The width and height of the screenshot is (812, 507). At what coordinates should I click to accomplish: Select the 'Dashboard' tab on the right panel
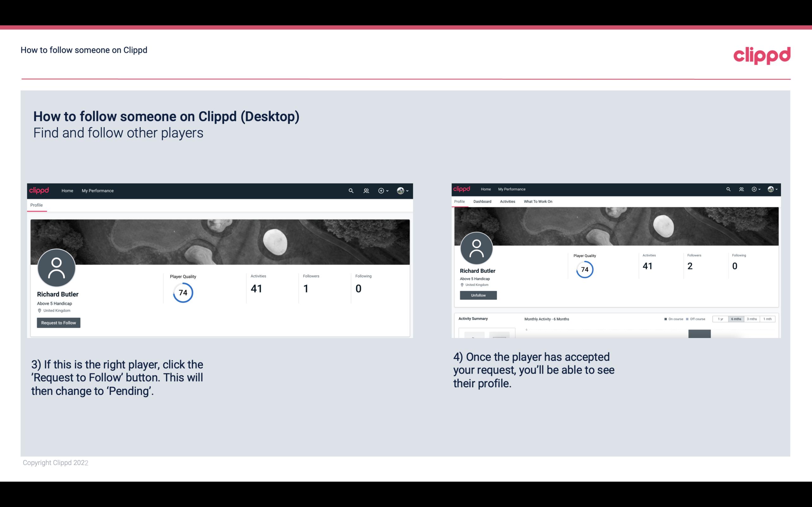[482, 202]
